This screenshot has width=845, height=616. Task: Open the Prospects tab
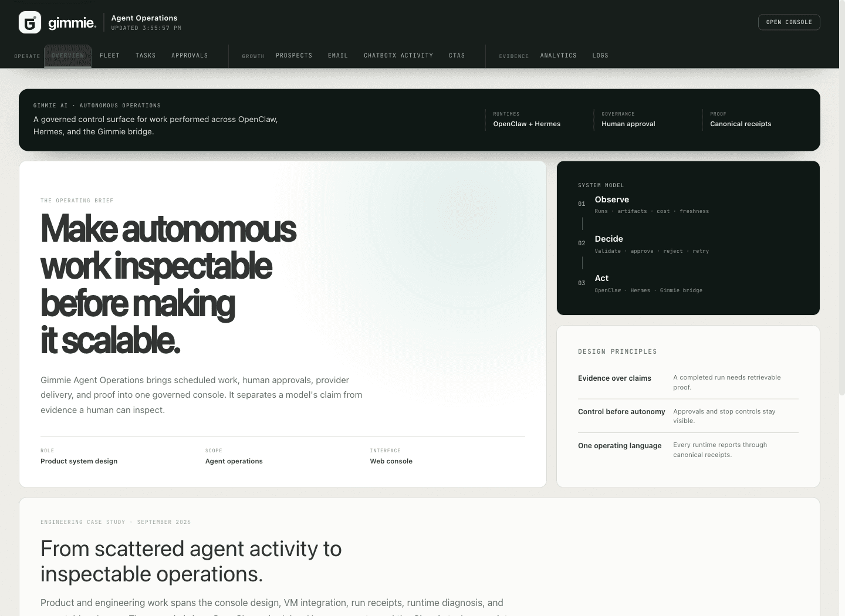click(x=294, y=56)
